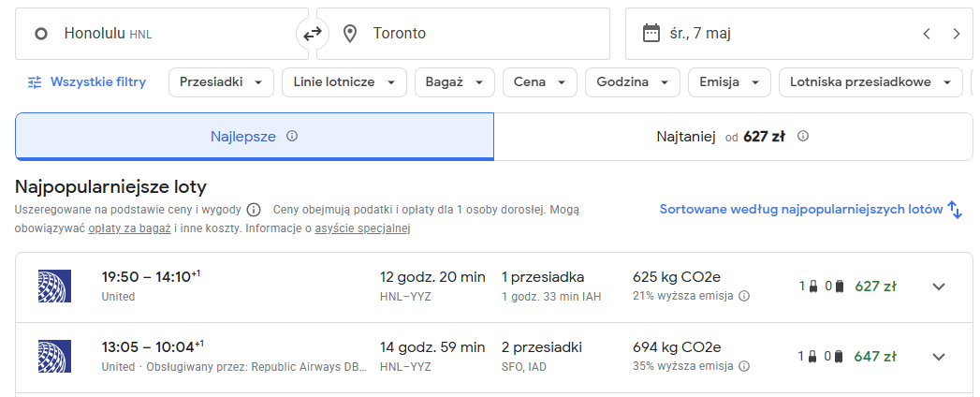The height and width of the screenshot is (397, 980).
Task: Click the 19:50 – 14:10 flight times
Action: 151,276
